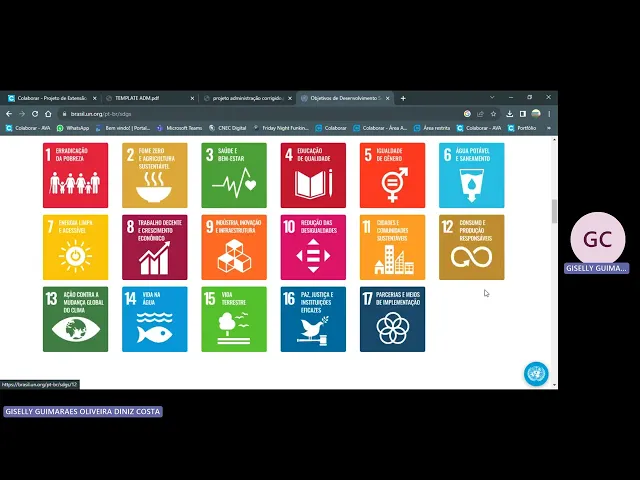The width and height of the screenshot is (640, 480).
Task: Open the Área restrita bookmark
Action: 432,128
